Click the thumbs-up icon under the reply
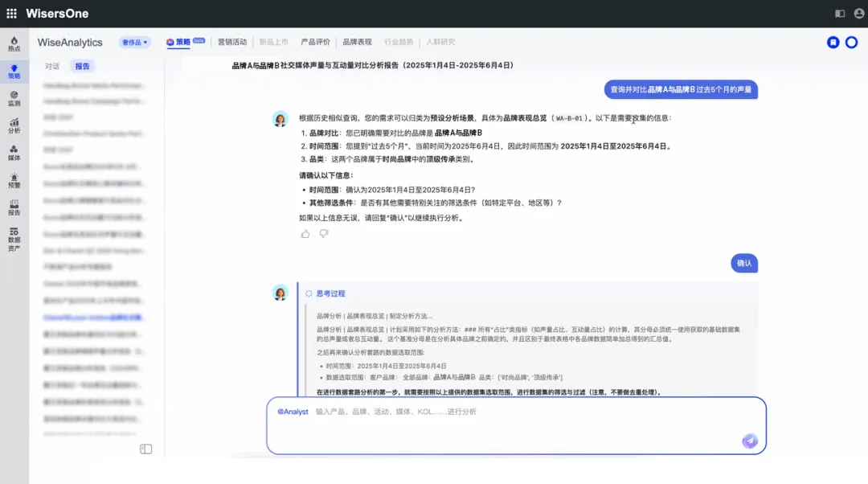Viewport: 868px width, 484px height. [305, 234]
